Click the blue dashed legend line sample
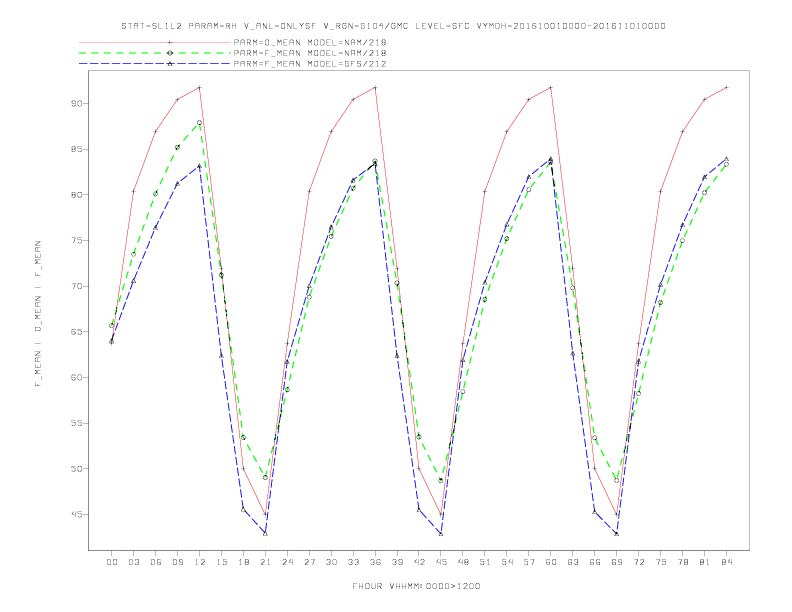This screenshot has height=612, width=792. click(x=155, y=64)
